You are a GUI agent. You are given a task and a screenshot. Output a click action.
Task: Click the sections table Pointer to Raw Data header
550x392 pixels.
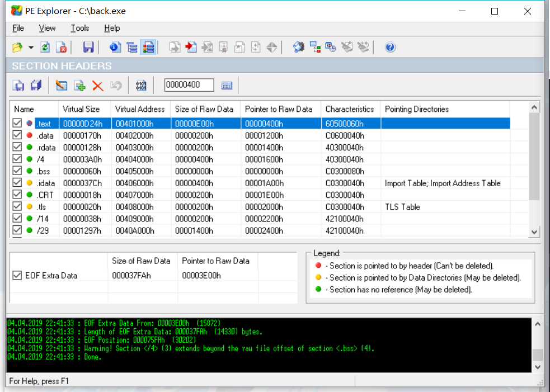[281, 109]
